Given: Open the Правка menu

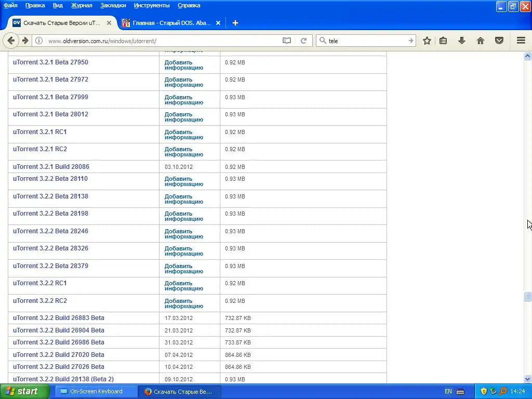Looking at the screenshot, I should (x=35, y=5).
